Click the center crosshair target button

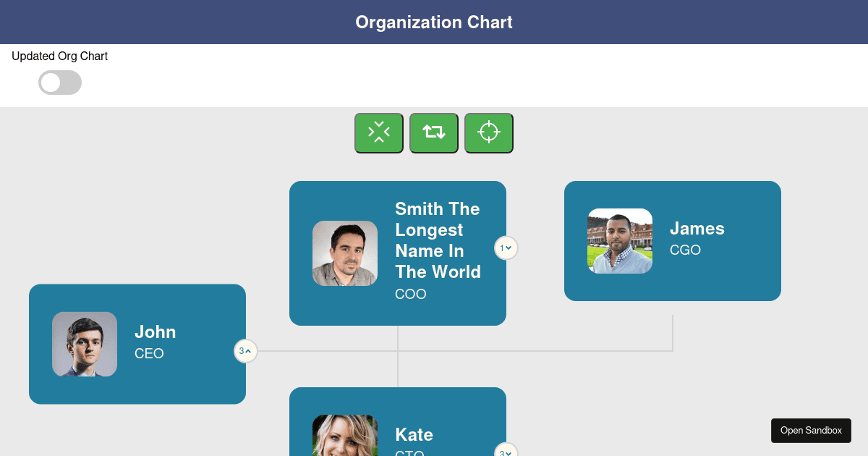tap(489, 132)
